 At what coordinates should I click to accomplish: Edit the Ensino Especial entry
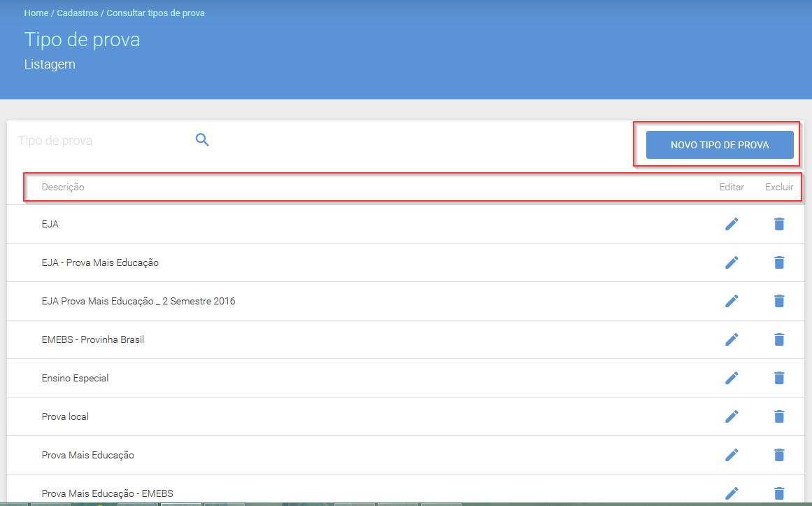[x=731, y=378]
